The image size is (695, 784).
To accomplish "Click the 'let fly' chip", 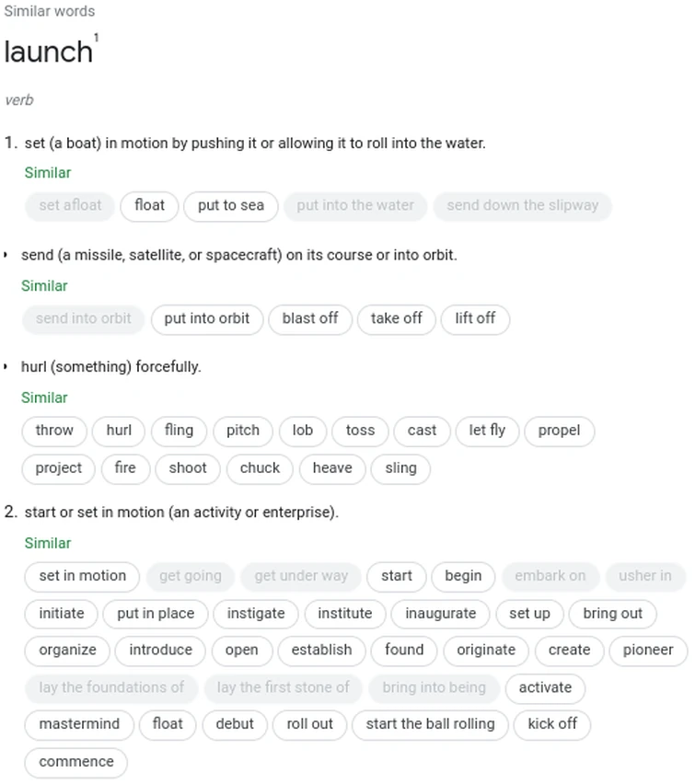I will point(487,431).
